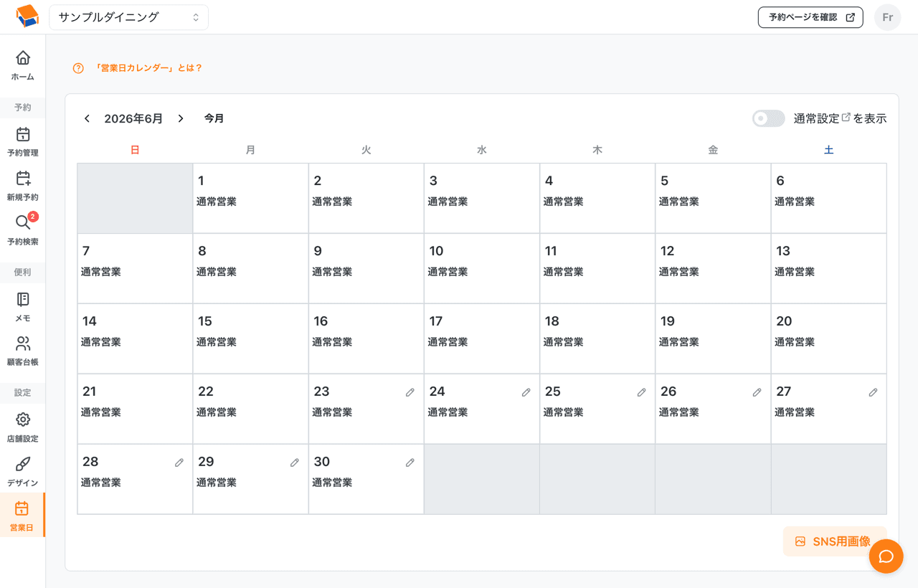Go to next month with right chevron
Screen dimensions: 918x588
tap(181, 118)
